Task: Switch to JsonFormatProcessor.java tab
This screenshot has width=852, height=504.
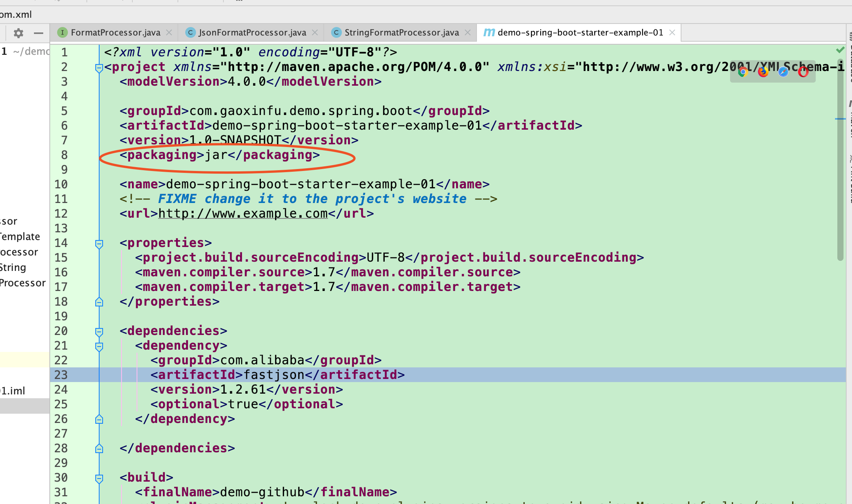Action: 252,32
